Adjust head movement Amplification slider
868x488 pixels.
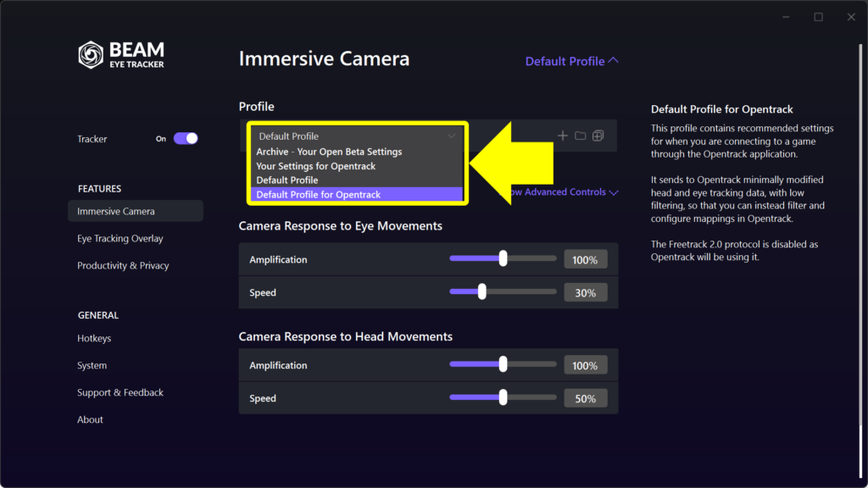click(x=503, y=364)
